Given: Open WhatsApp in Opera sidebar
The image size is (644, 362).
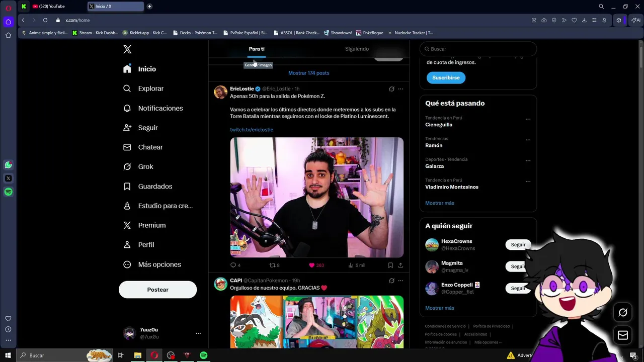Looking at the screenshot, I should (x=8, y=165).
